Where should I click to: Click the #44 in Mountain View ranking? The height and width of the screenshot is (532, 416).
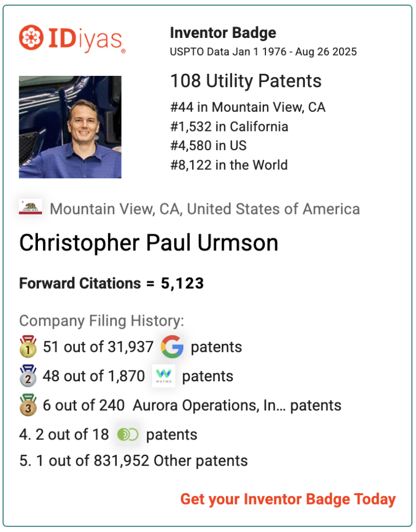pos(248,107)
